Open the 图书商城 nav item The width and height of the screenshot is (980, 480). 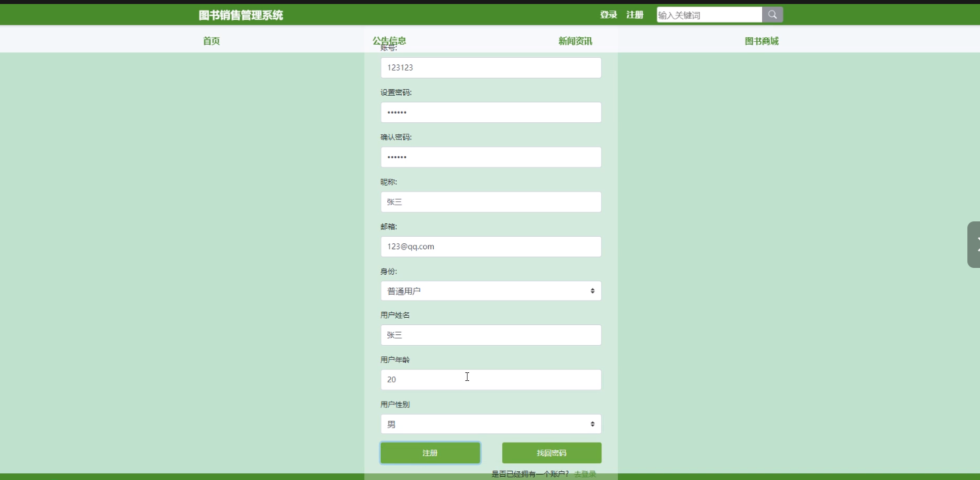tap(761, 41)
